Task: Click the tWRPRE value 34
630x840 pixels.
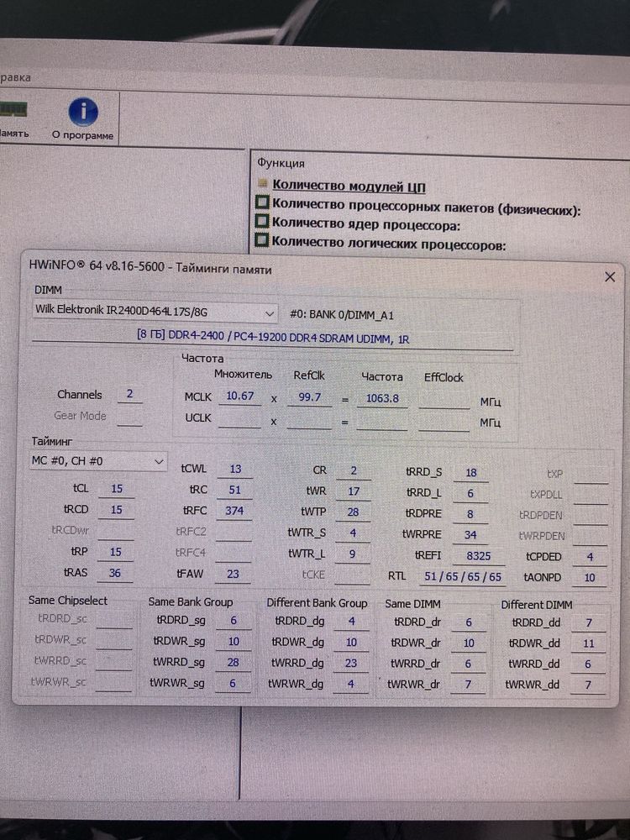Action: (470, 535)
